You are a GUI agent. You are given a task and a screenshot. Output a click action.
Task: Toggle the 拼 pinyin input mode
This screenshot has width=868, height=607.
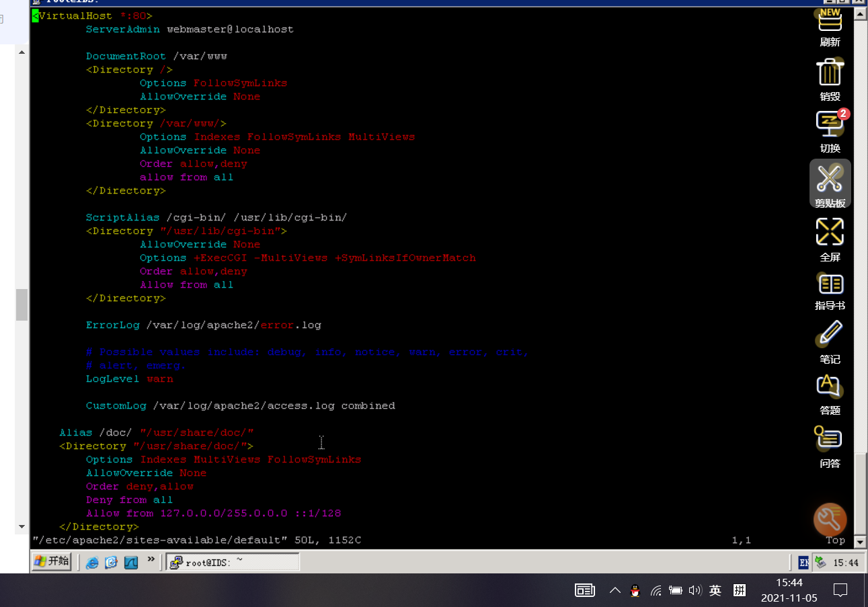740,591
